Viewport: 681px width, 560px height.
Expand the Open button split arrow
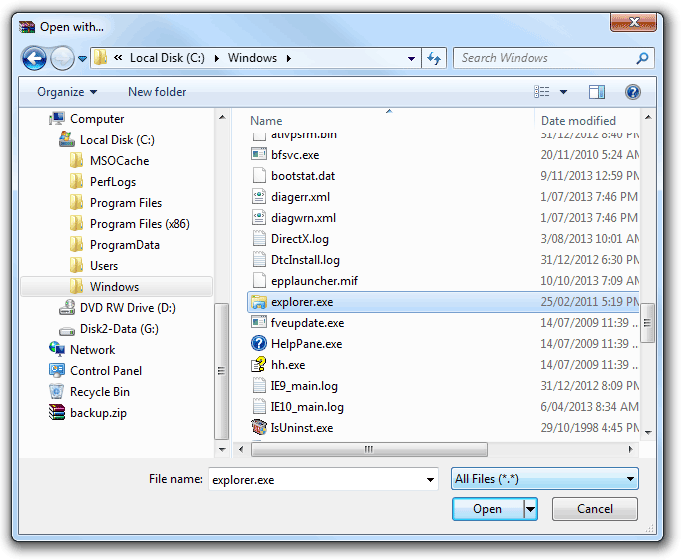(530, 509)
